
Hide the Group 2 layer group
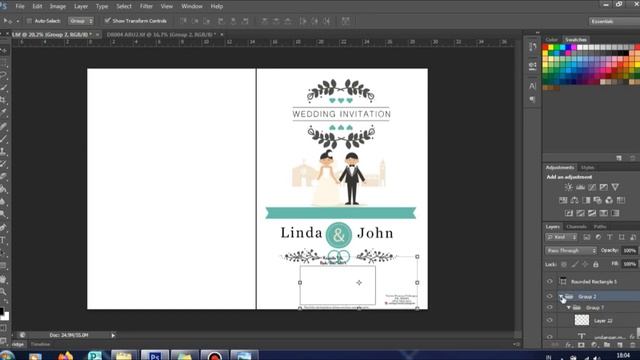[x=549, y=297]
